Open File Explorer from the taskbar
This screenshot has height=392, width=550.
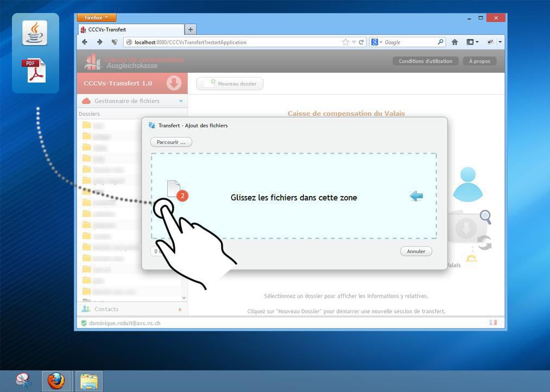(x=89, y=381)
